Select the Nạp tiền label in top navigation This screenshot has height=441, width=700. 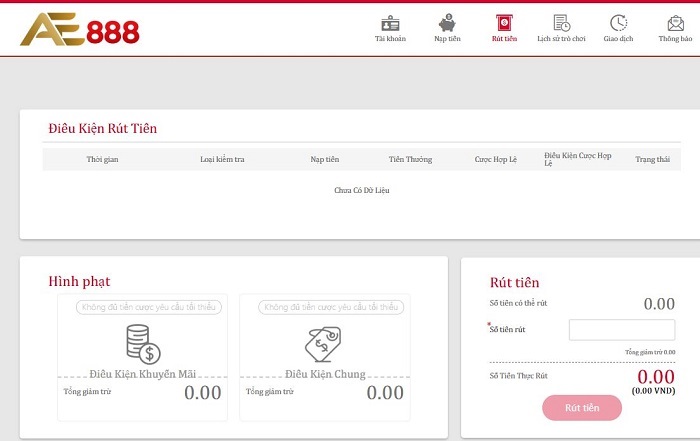447,39
